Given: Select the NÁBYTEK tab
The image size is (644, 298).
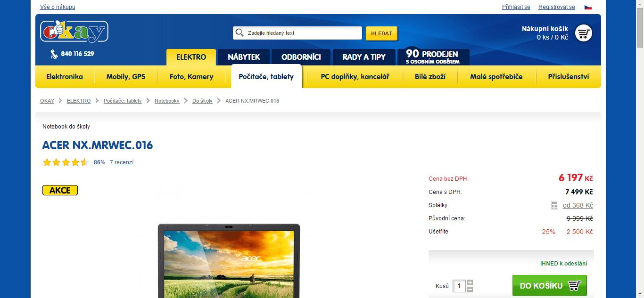Looking at the screenshot, I should click(x=244, y=57).
